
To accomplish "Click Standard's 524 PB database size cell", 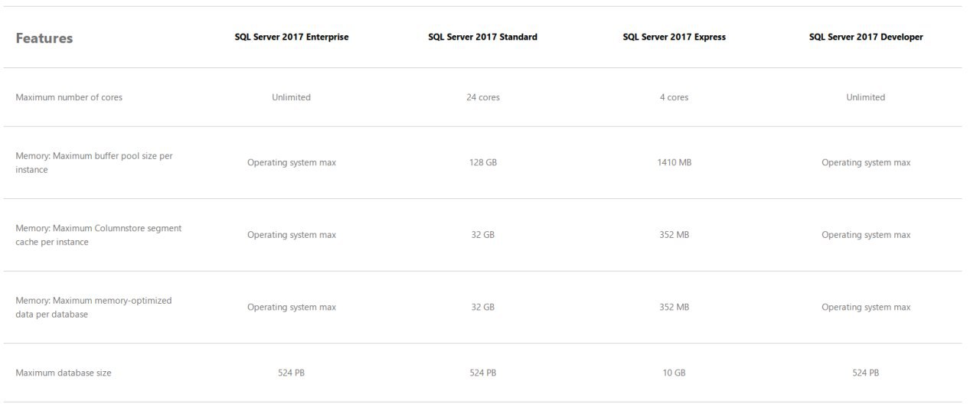I will point(483,373).
